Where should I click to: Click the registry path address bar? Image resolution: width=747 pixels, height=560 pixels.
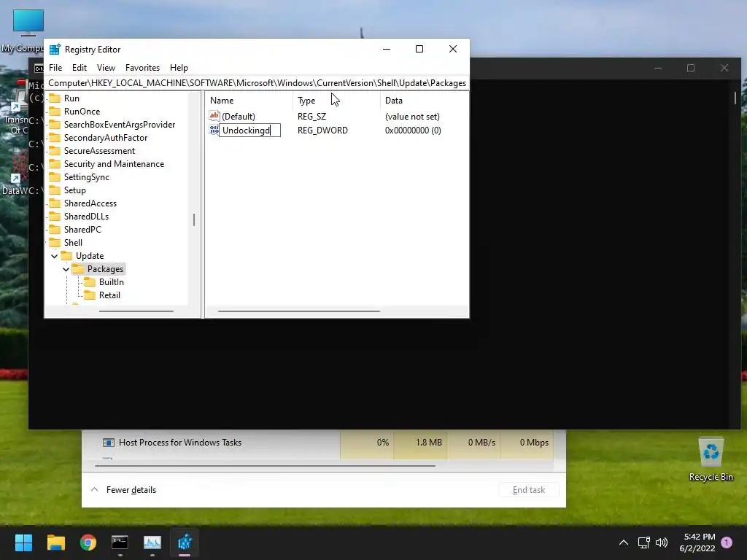(257, 83)
